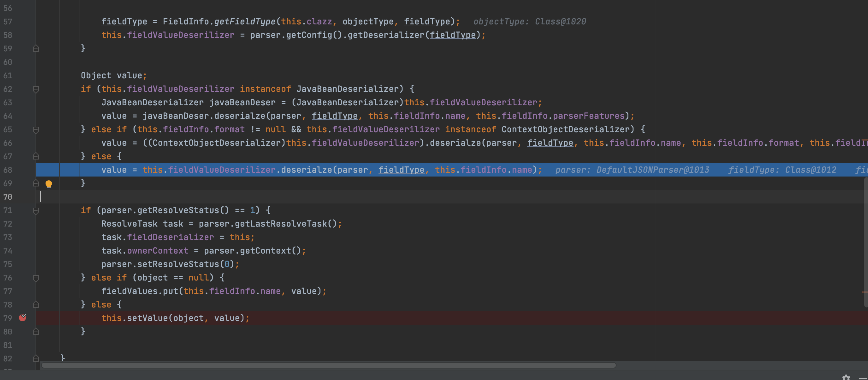Image resolution: width=868 pixels, height=380 pixels.
Task: Click parserFeatures on line 64
Action: 589,116
